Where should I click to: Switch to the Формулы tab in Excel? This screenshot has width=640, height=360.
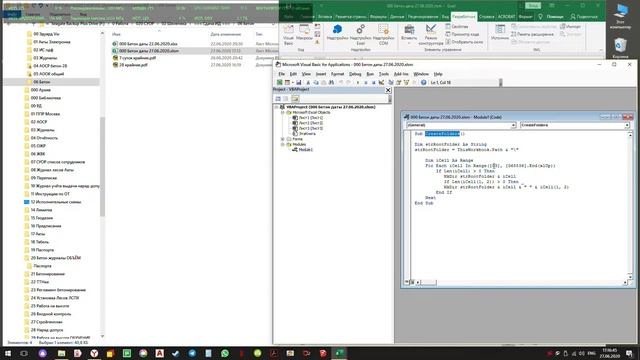point(378,17)
